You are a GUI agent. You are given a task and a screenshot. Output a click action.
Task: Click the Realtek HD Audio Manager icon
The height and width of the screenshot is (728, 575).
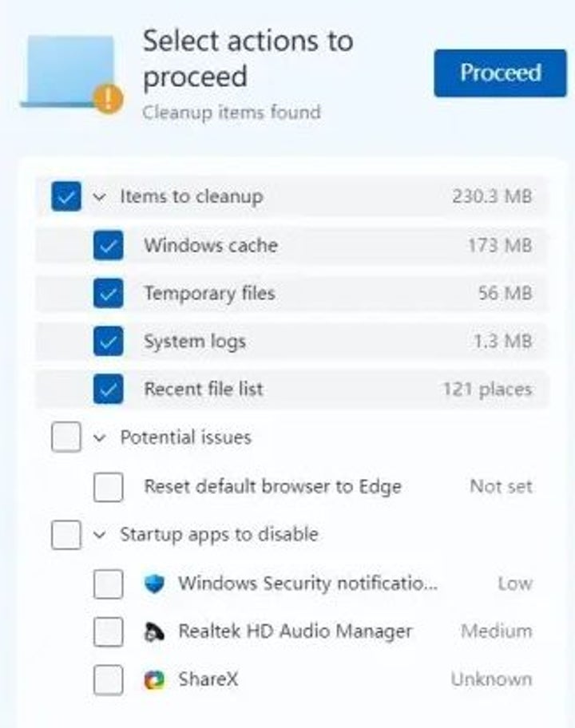[154, 632]
